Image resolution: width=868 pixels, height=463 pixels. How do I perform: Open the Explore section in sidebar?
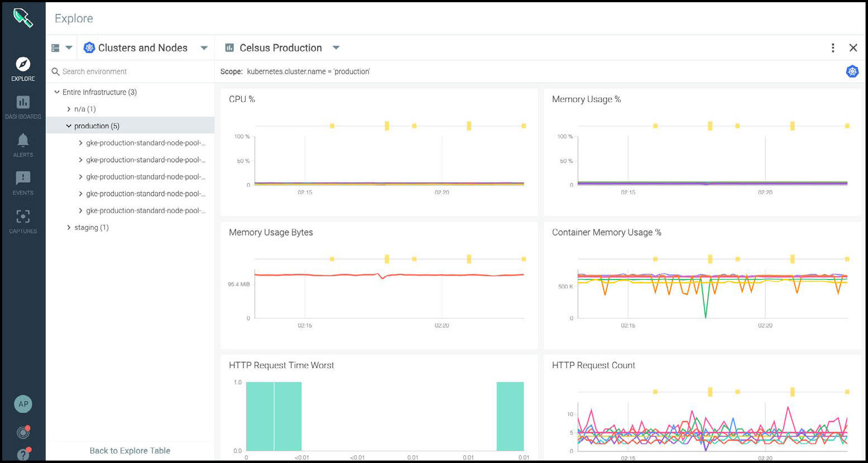tap(23, 69)
